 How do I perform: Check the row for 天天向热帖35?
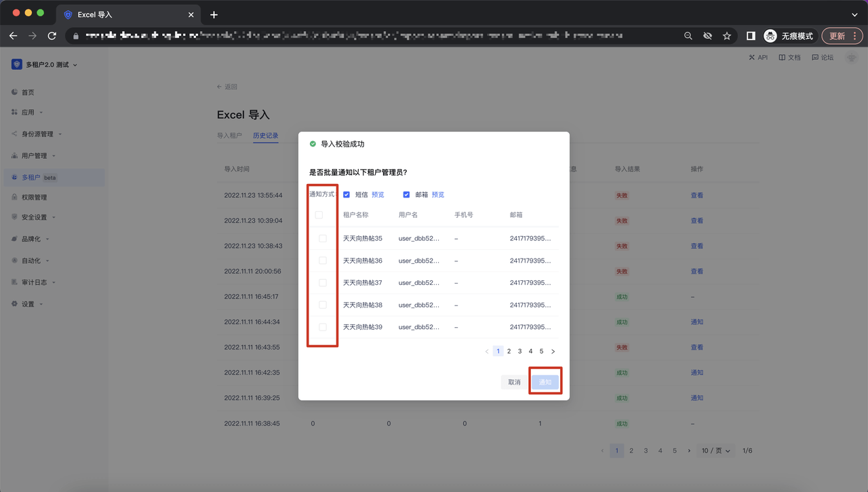(x=322, y=238)
